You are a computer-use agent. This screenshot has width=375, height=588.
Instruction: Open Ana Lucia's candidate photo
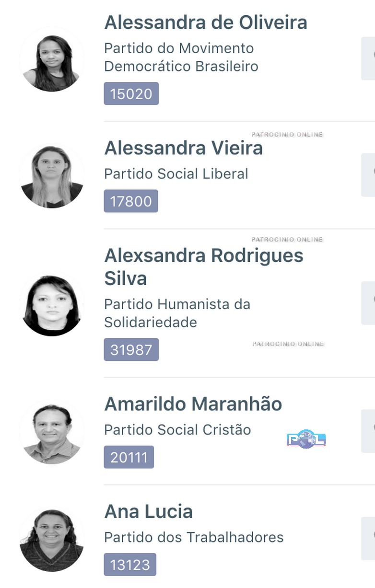tap(52, 540)
